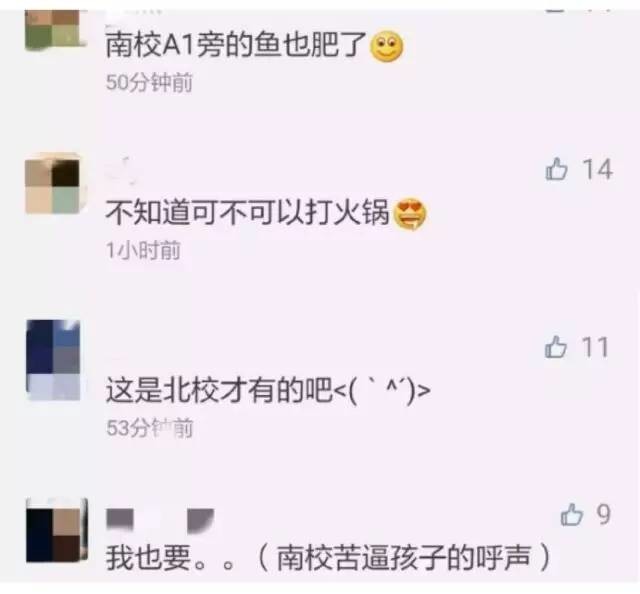Select the comment 我也要 南校苦逼孩子的呼声
640x594 pixels.
328,558
